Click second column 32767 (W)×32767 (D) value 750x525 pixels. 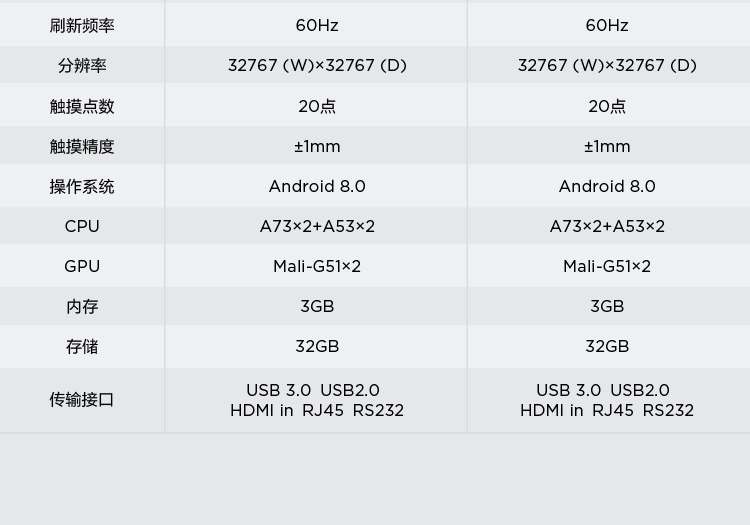[x=607, y=65]
